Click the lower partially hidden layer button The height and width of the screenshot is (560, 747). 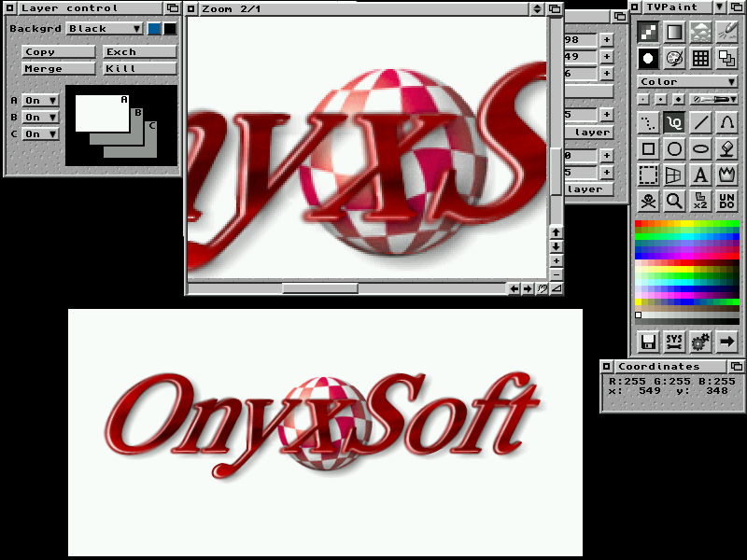[x=589, y=189]
